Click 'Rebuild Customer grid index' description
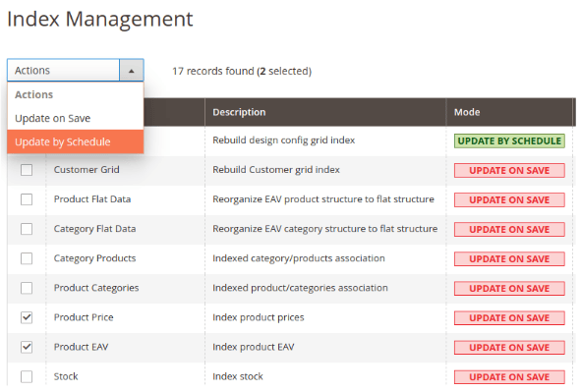581x392 pixels. tap(276, 170)
